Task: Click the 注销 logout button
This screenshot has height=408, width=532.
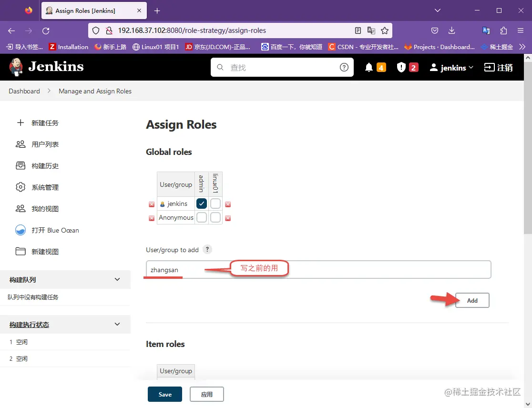Action: tap(498, 68)
